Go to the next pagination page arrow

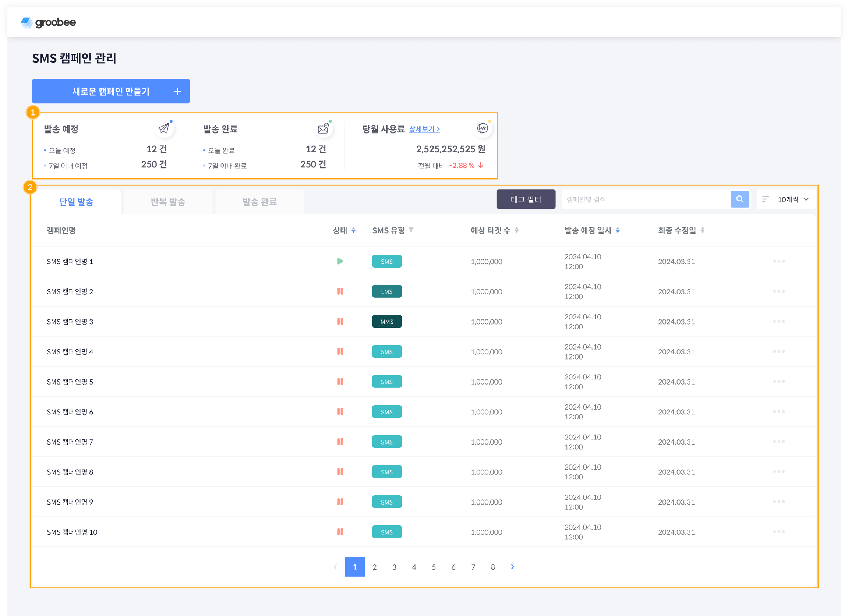point(512,567)
